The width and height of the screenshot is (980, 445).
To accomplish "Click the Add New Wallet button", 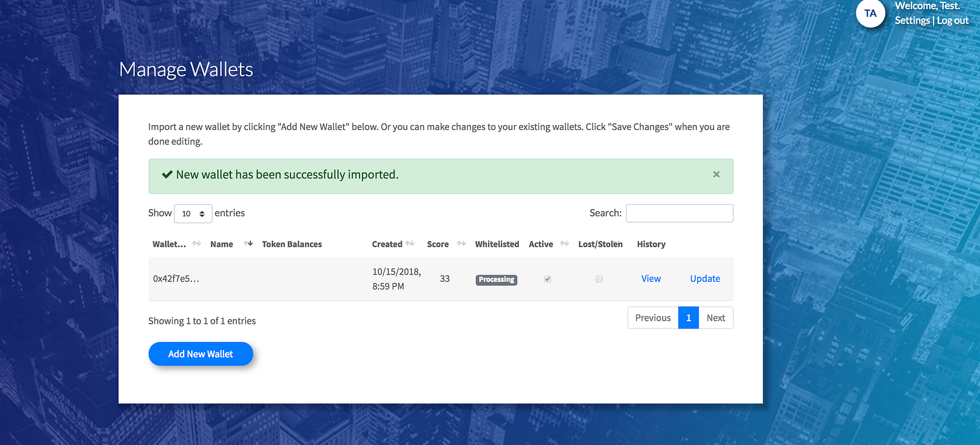I will tap(201, 354).
